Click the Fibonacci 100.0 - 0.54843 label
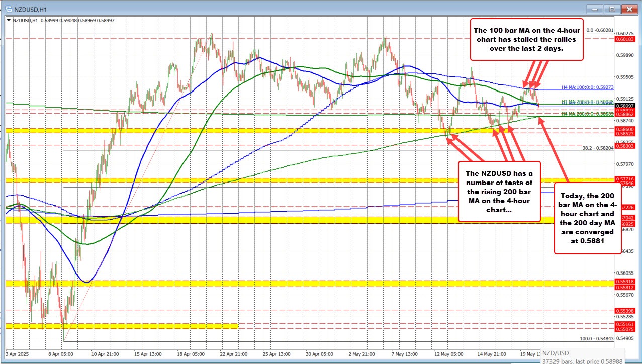Screen dimensions: 642x364 point(597,339)
